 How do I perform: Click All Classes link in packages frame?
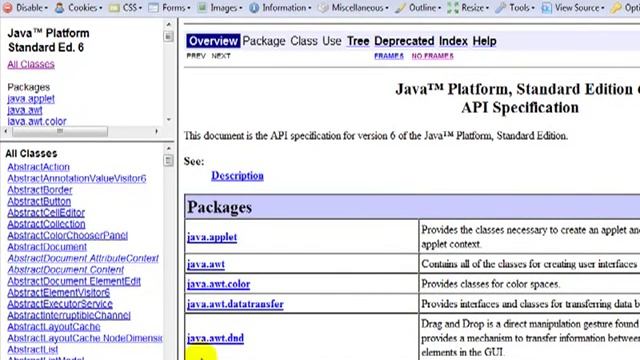(x=31, y=64)
